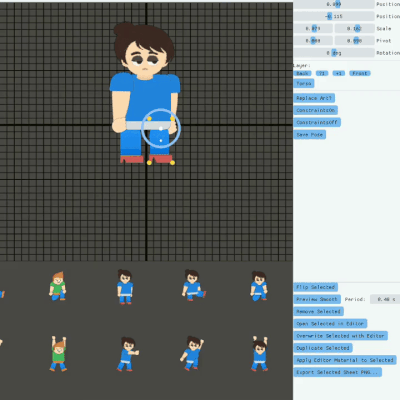Select the blue-shirt punching pose thumbnail
The image size is (400, 400).
[x=128, y=354]
